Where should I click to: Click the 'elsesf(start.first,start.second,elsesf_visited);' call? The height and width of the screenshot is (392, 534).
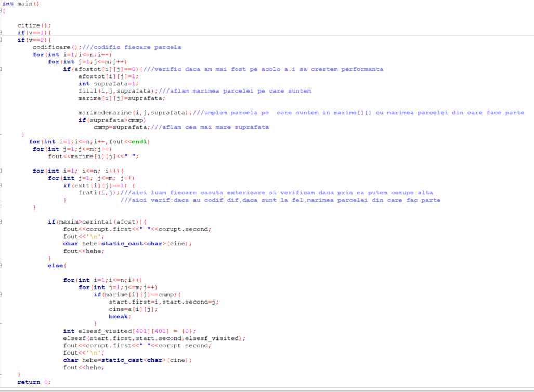(x=154, y=338)
